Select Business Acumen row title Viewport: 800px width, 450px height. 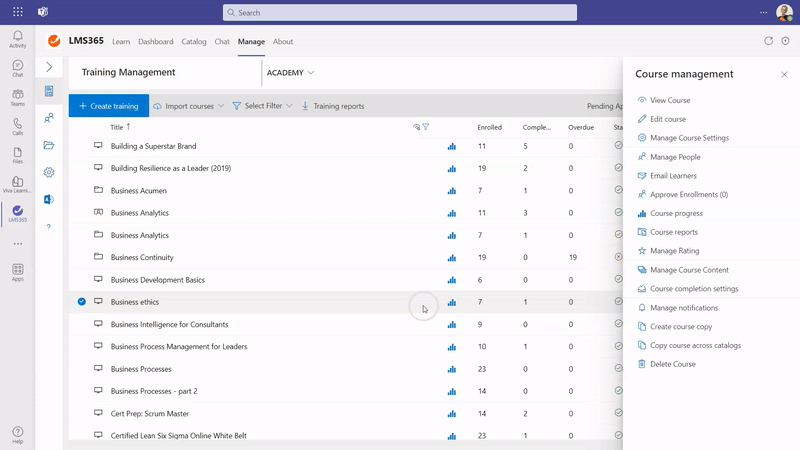point(139,191)
